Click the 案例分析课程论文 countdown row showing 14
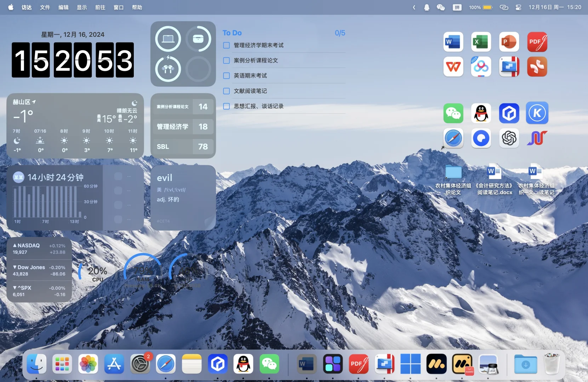Screen dimensions: 588x382 [183, 106]
